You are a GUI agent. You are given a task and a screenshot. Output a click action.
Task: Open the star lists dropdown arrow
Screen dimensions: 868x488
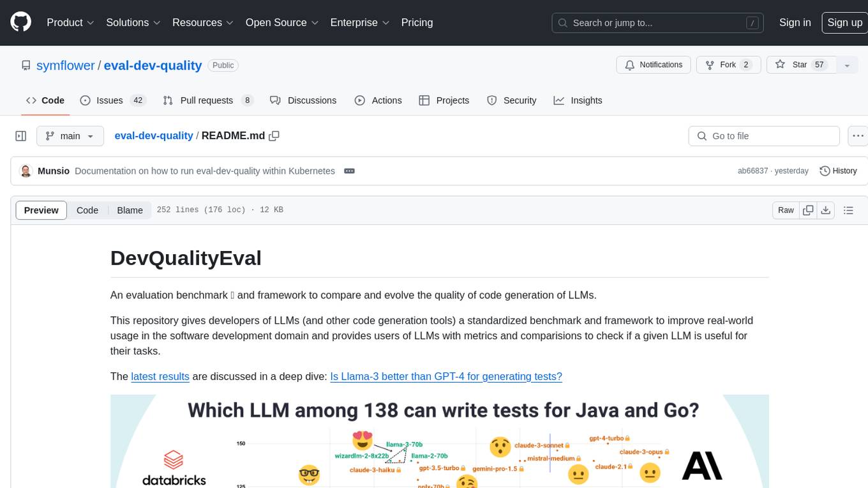click(847, 65)
